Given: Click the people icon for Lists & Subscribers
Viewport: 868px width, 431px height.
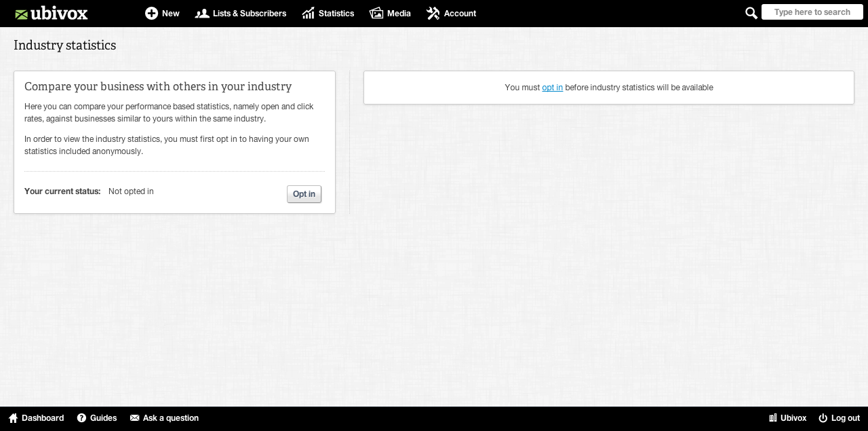Looking at the screenshot, I should click(201, 13).
